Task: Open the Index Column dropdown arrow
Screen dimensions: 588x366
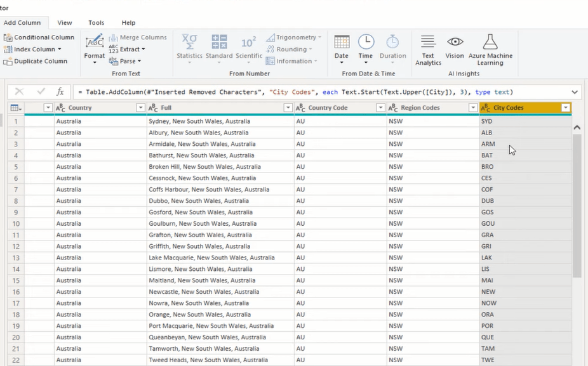Action: (x=59, y=49)
